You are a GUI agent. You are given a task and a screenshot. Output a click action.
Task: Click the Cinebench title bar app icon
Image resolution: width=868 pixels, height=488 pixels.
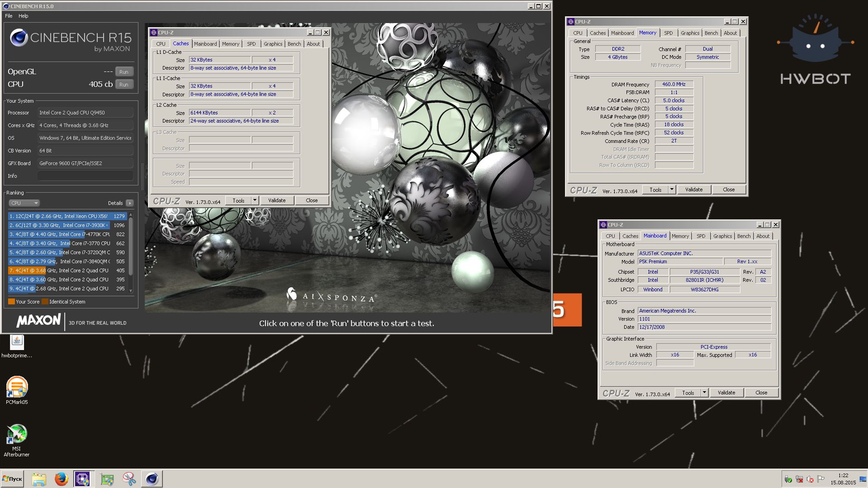tap(6, 6)
